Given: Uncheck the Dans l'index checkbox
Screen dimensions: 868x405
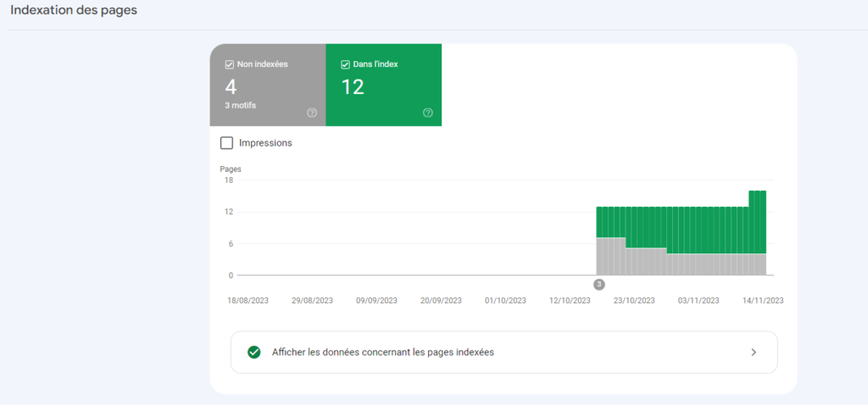Looking at the screenshot, I should click(346, 64).
